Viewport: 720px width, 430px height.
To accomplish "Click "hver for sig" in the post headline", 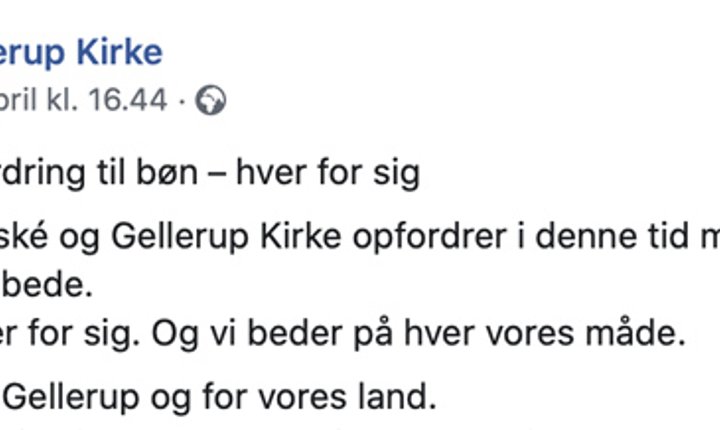I will 328,174.
